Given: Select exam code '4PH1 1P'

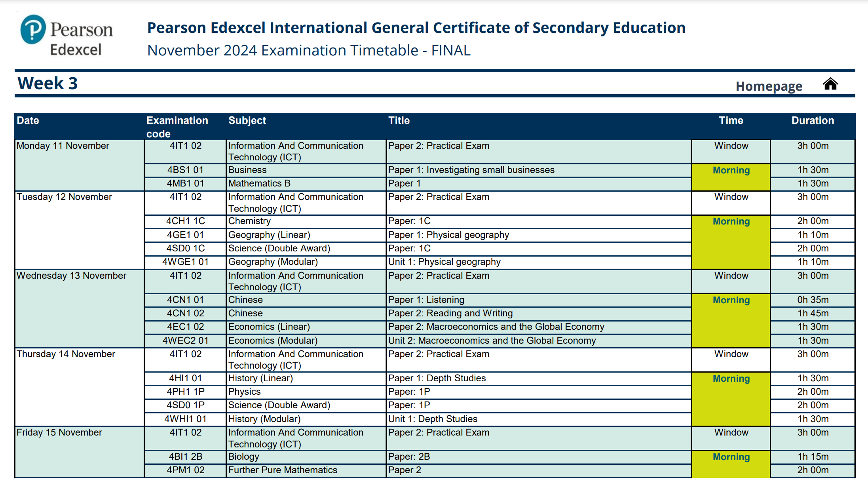Looking at the screenshot, I should pyautogui.click(x=185, y=392).
